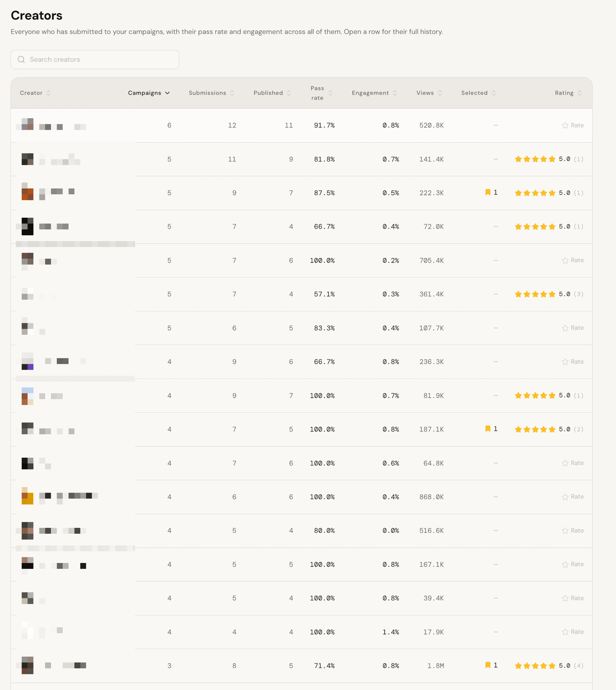Click the 87.5% pass rate cell
Viewport: 616px width, 690px height.
324,193
